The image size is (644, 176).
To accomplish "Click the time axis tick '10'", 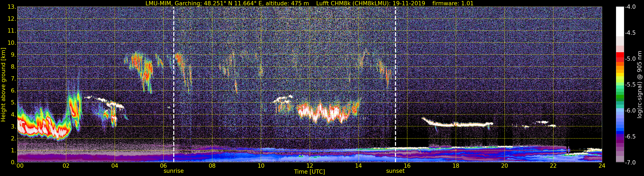I will tap(261, 166).
